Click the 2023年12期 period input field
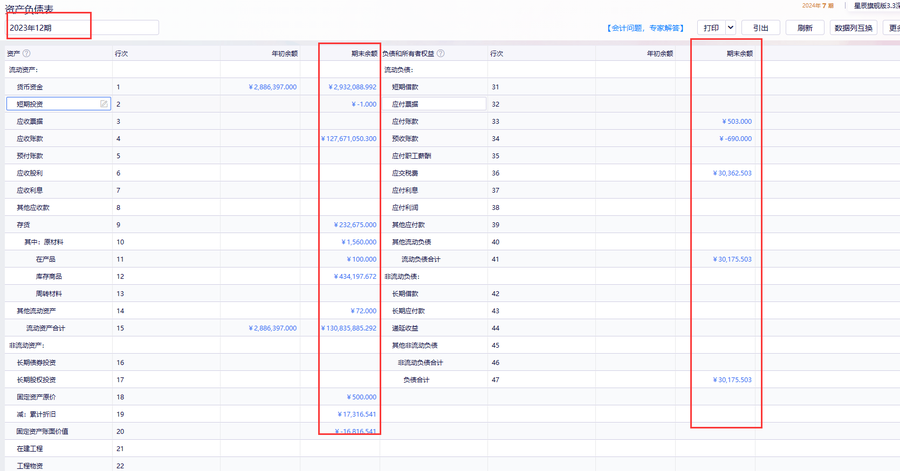The width and height of the screenshot is (900, 471). click(x=83, y=28)
